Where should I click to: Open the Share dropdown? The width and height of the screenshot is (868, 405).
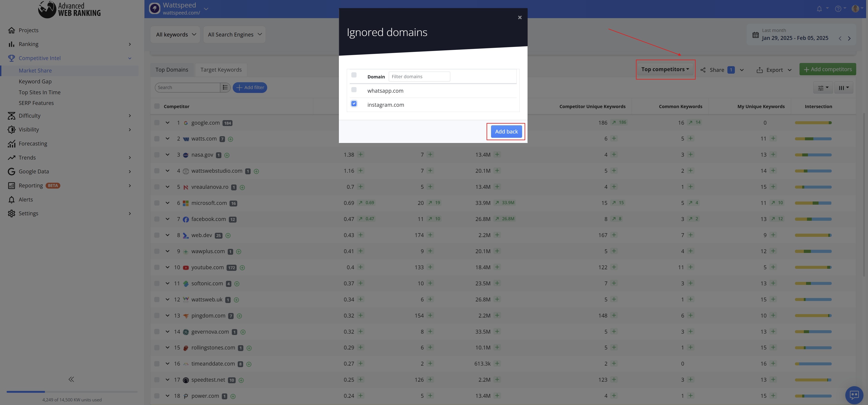[722, 70]
